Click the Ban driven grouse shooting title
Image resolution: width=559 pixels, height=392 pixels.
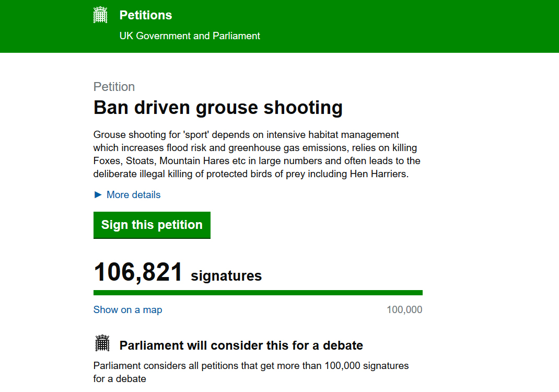[x=218, y=107]
